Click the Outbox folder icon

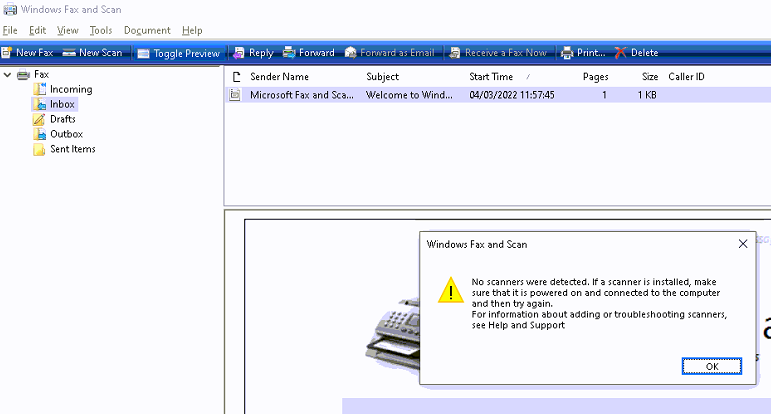(39, 134)
